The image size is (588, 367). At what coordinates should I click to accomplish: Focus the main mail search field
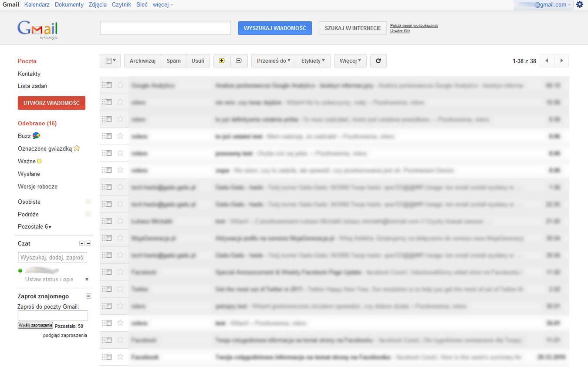pyautogui.click(x=166, y=28)
